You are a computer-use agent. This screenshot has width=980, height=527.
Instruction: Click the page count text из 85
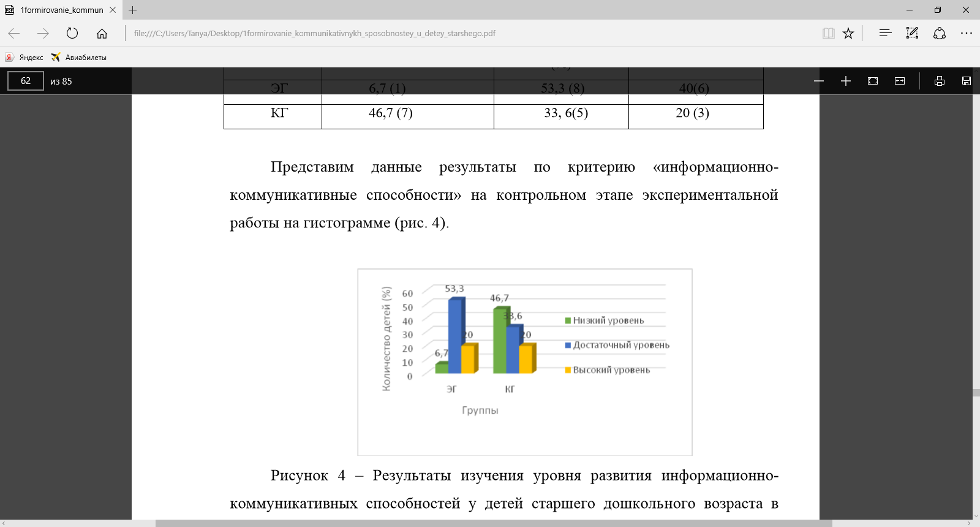click(x=61, y=81)
